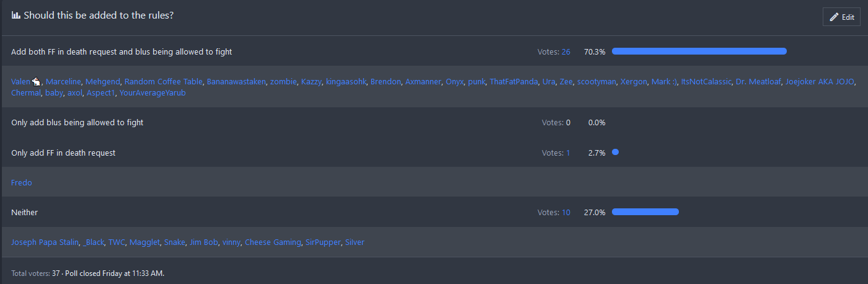
Task: Open Joejoker AKA JOJO's profile
Action: [x=820, y=82]
